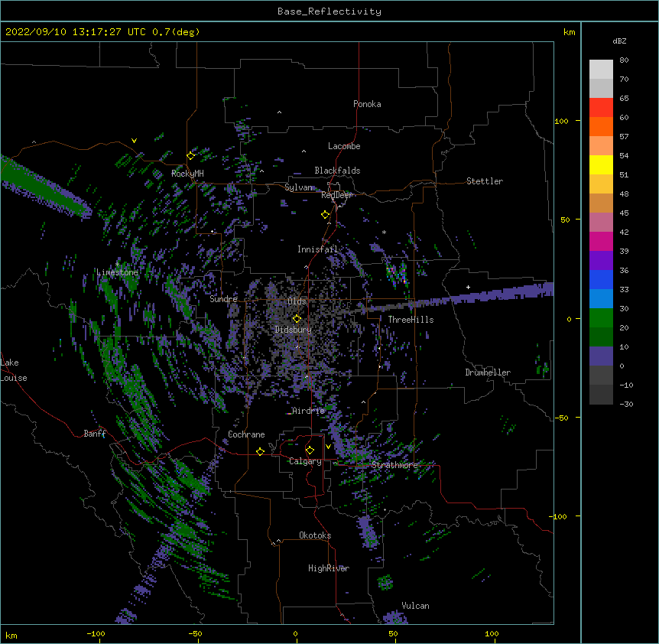Pick the dark orange 57-60 dBZ legend color
This screenshot has height=644, width=659.
point(601,126)
